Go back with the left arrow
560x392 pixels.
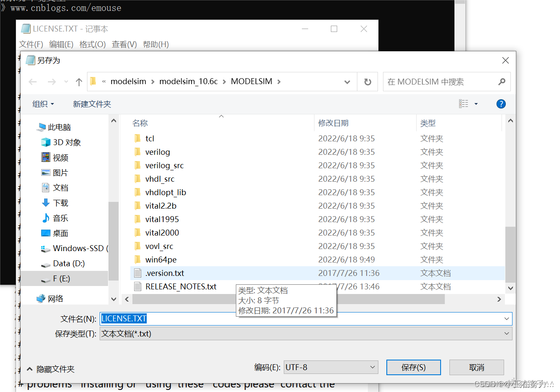(33, 82)
